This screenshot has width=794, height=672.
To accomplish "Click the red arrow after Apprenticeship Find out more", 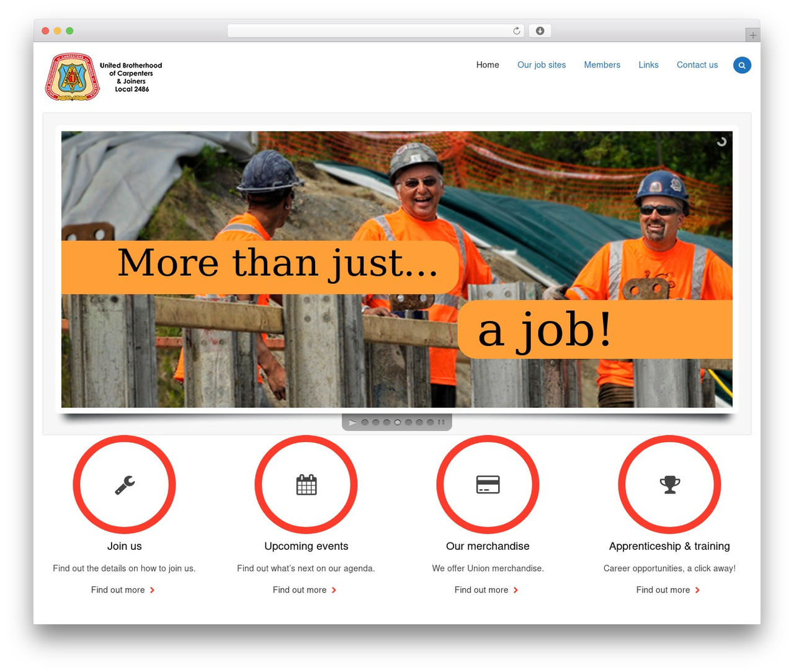I will pos(697,590).
